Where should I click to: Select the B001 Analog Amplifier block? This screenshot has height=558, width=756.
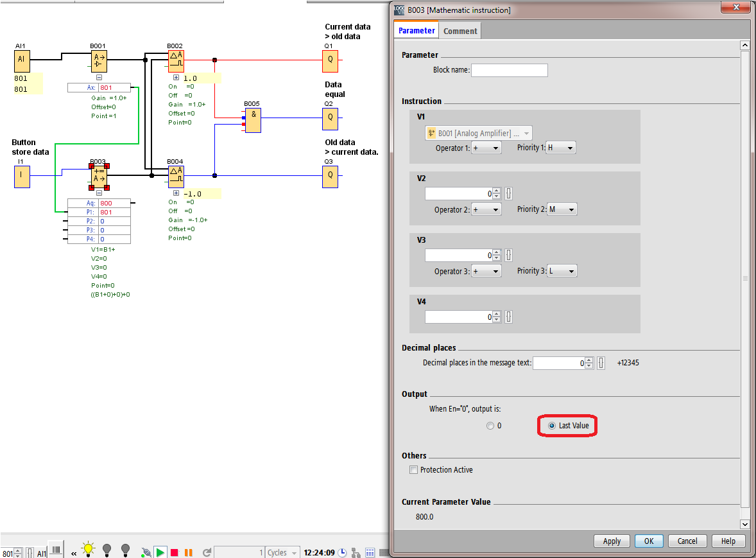pos(98,61)
